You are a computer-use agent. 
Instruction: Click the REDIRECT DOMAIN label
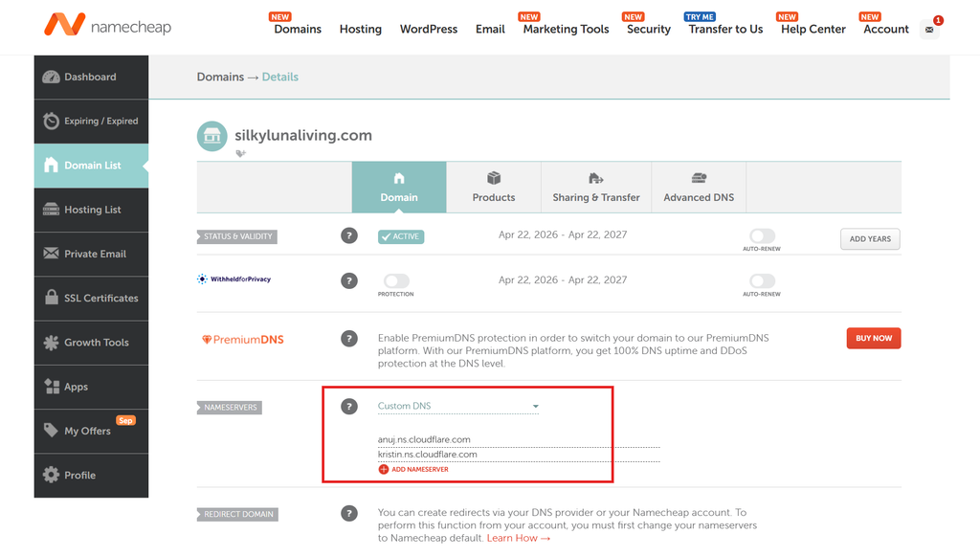point(237,514)
